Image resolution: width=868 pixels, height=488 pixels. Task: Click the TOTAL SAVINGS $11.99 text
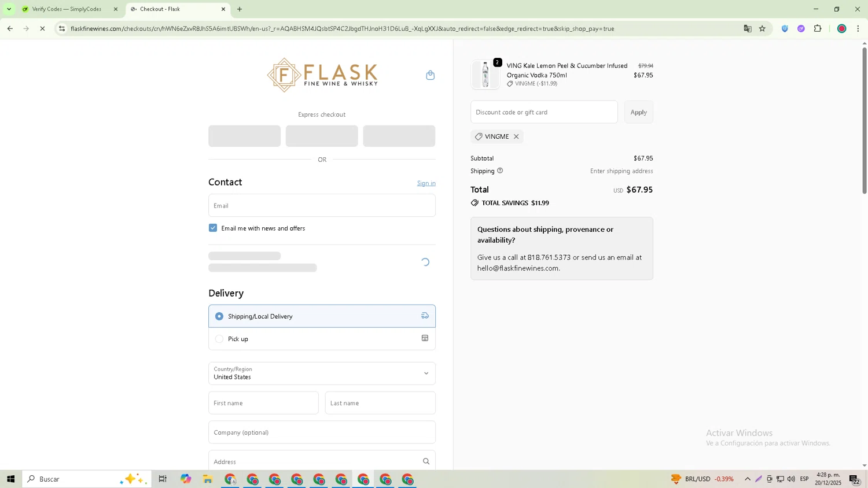point(515,203)
